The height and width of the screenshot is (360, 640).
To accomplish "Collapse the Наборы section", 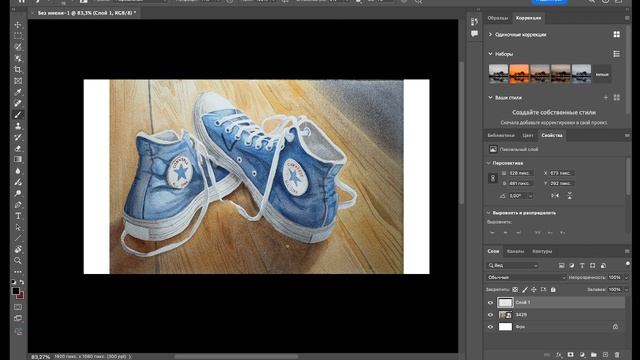I will (490, 53).
